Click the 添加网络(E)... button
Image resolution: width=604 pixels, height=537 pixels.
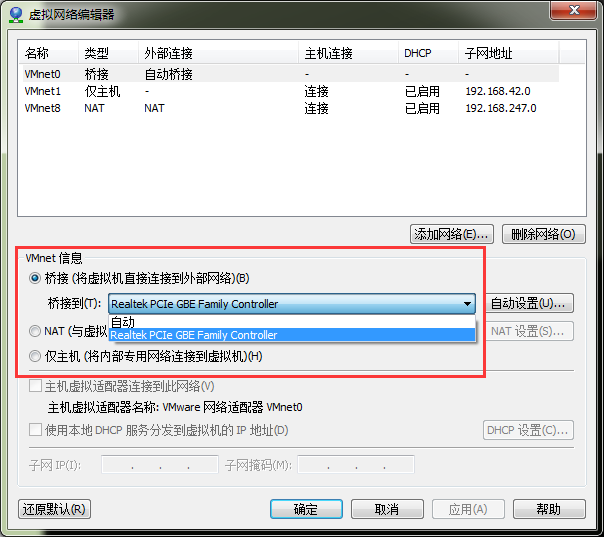click(x=451, y=234)
